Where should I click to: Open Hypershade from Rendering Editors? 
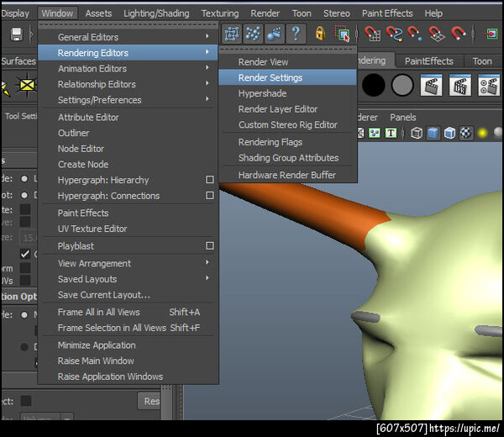pyautogui.click(x=287, y=93)
